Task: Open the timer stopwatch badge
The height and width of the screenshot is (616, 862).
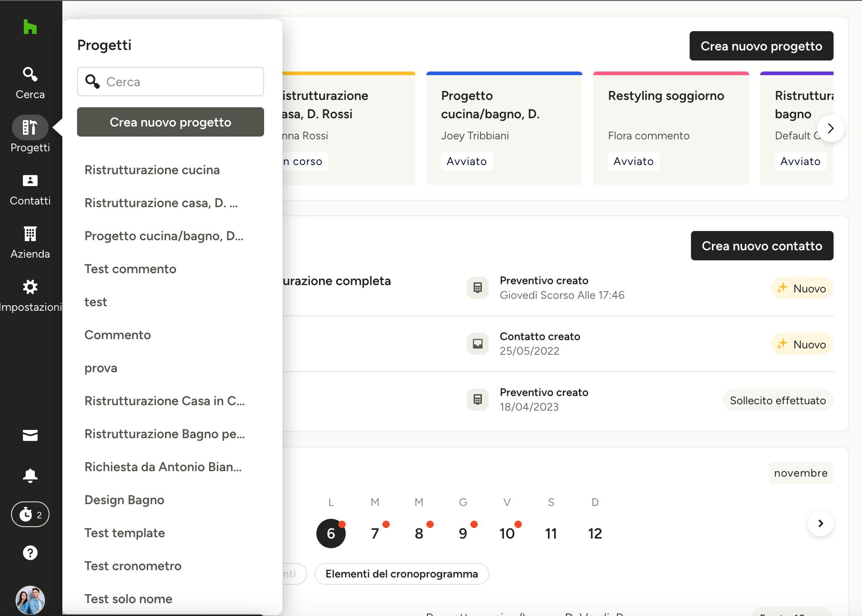Action: (30, 514)
